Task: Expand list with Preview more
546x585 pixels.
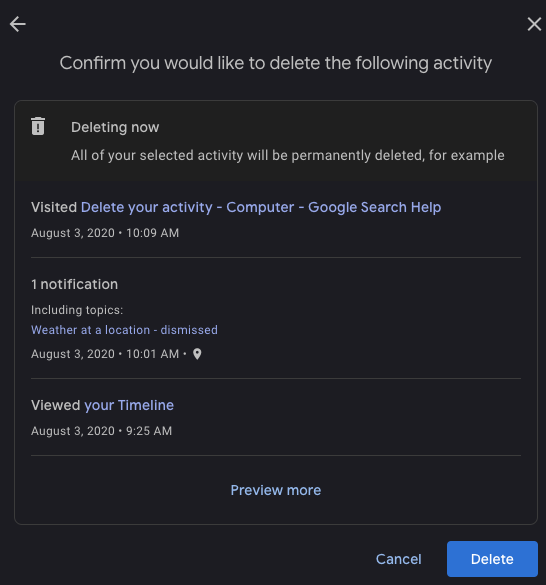Action: 276,490
